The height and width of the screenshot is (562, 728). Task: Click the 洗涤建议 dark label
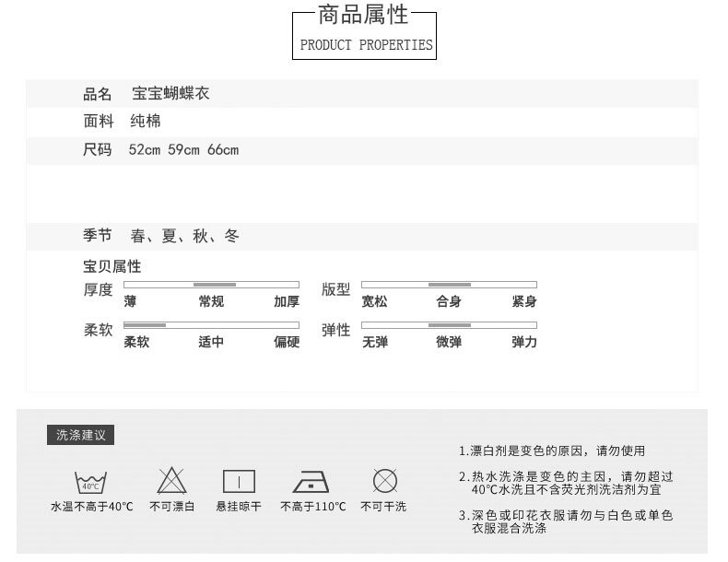point(81,435)
